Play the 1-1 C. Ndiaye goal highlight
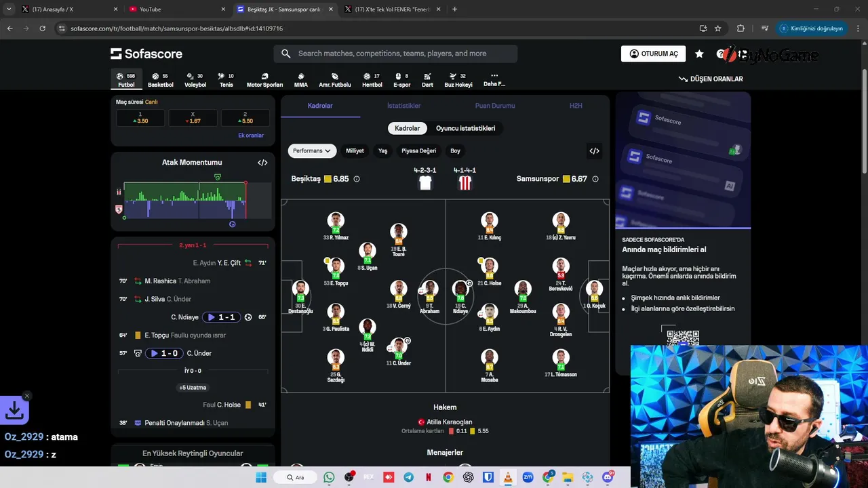 [x=222, y=317]
